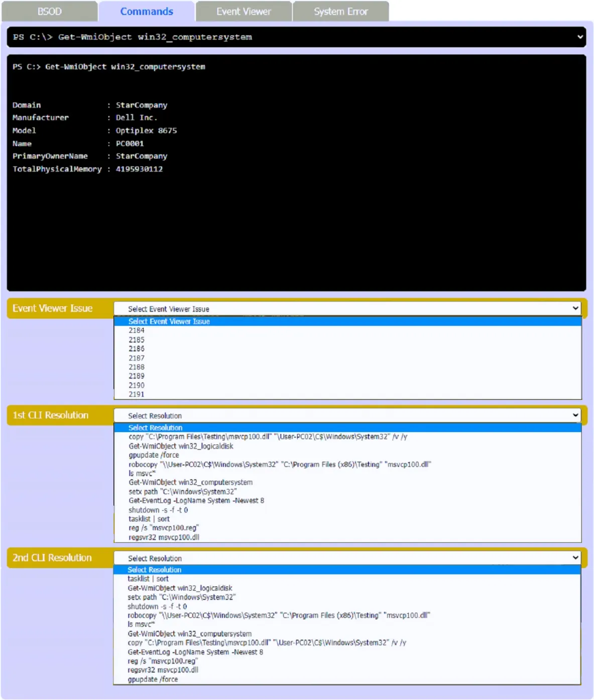Choose regsvr32 msvcp100.dll in 2nd CLI list

tap(347, 670)
